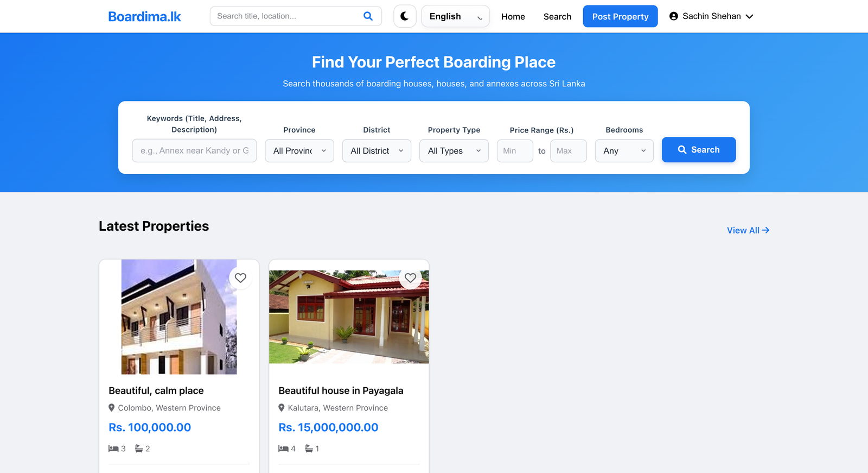Toggle dark mode with the moon icon
The image size is (868, 473).
click(405, 16)
